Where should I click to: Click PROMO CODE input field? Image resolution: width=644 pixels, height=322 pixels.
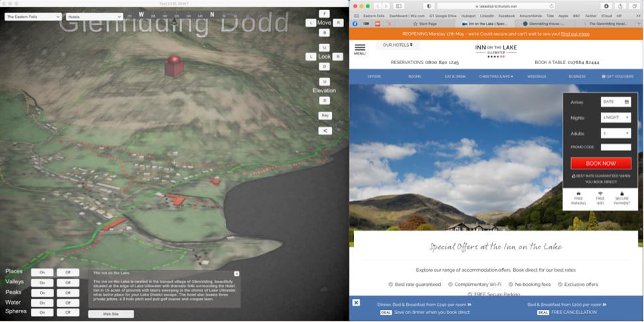(x=616, y=147)
